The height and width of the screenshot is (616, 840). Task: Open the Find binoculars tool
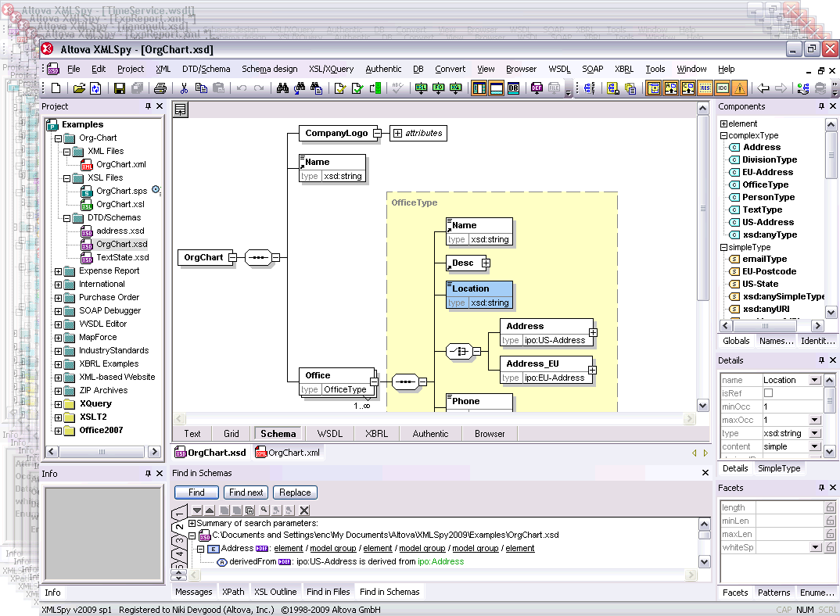tap(282, 88)
